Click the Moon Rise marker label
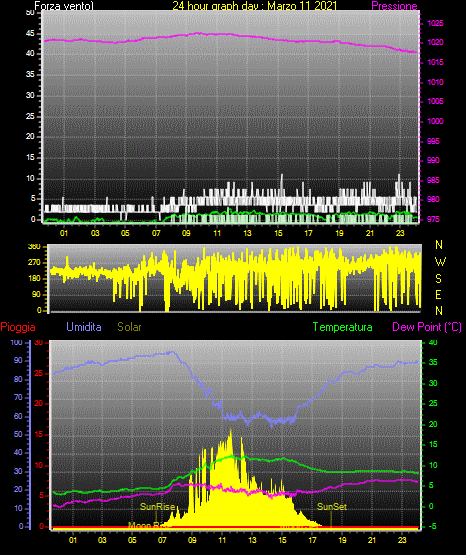This screenshot has height=555, width=466. pyautogui.click(x=149, y=525)
